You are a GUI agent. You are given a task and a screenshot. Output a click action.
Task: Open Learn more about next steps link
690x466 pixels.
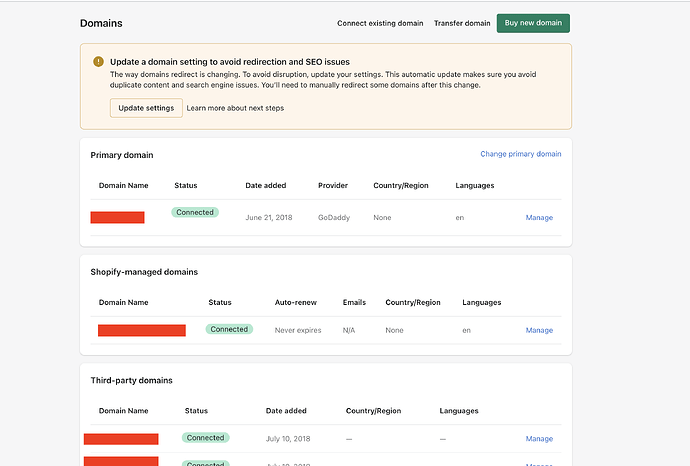(x=235, y=108)
